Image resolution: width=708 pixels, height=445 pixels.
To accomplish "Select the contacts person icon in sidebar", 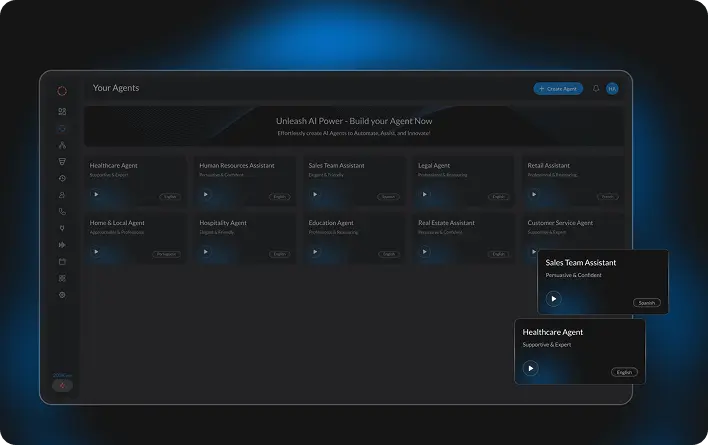I will [62, 195].
